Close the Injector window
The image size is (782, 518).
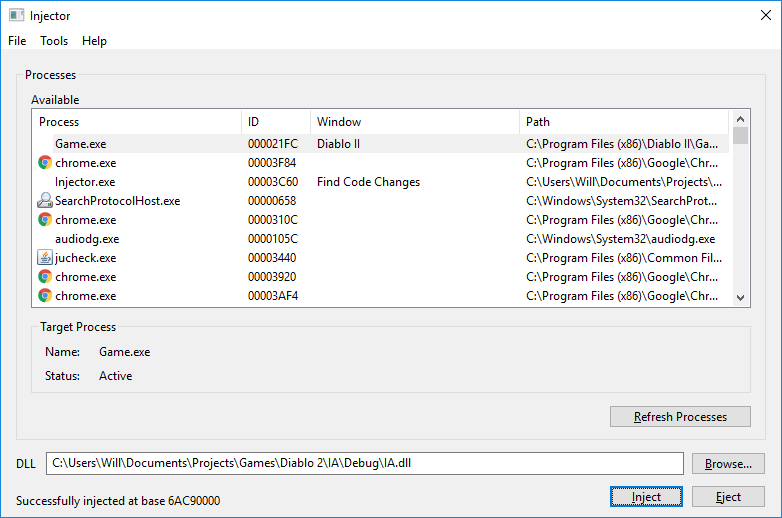[766, 15]
